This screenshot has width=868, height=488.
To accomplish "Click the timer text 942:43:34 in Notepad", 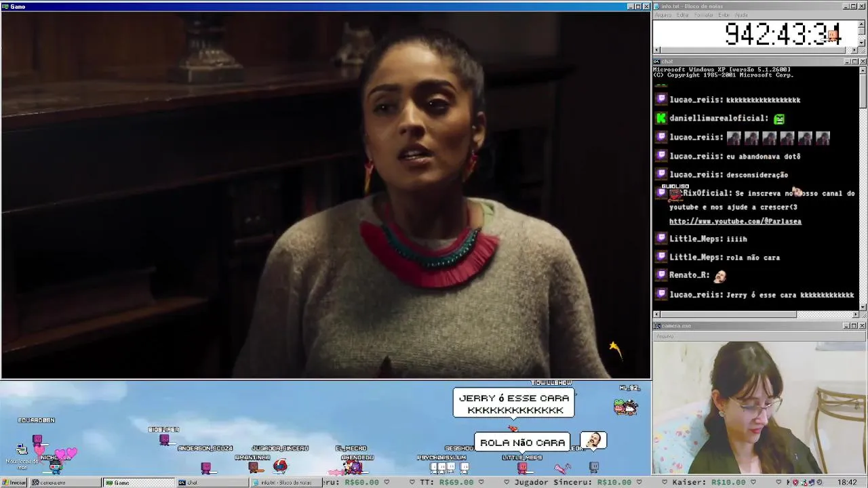I will tap(783, 34).
